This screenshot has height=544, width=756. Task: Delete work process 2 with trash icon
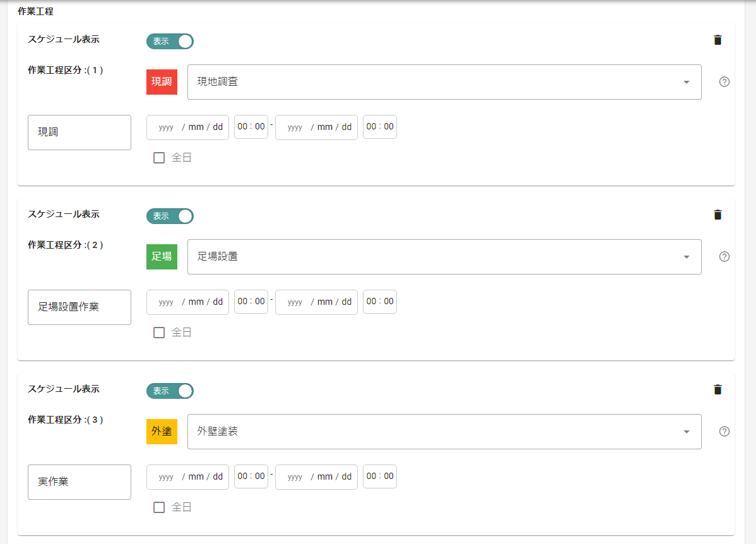tap(718, 215)
